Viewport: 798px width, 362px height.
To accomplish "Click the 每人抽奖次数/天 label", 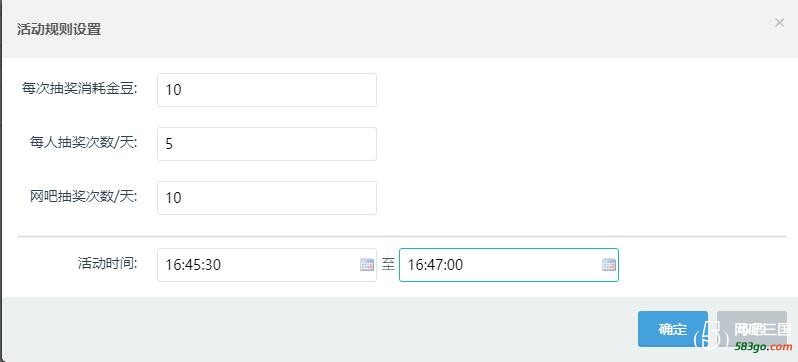I will pyautogui.click(x=84, y=143).
